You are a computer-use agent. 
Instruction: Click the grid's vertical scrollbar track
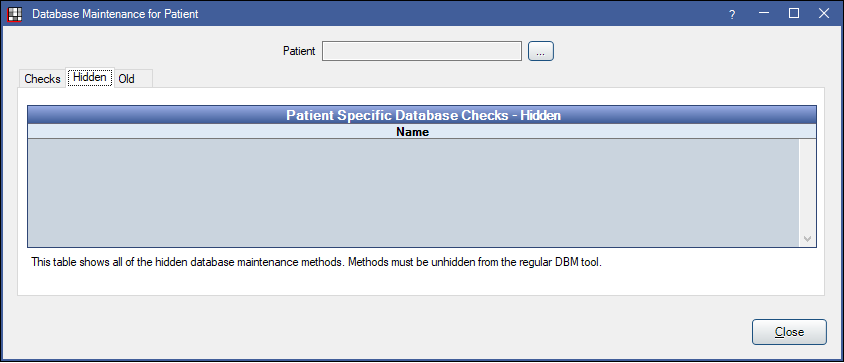(807, 185)
